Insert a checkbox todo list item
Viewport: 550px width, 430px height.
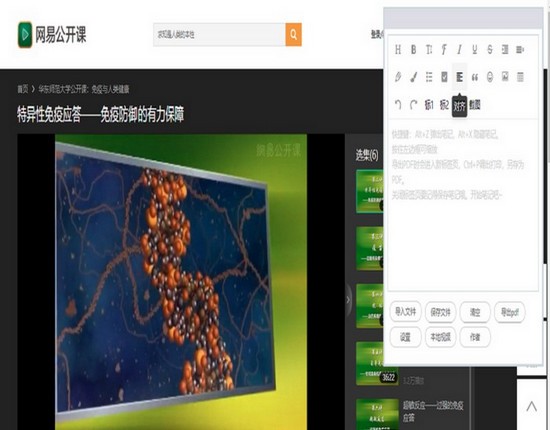(x=444, y=77)
